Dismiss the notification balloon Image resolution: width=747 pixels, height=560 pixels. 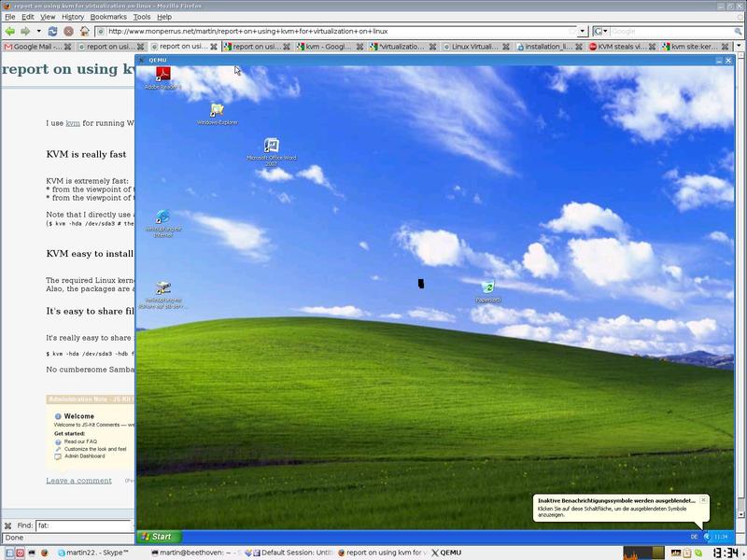pos(703,500)
